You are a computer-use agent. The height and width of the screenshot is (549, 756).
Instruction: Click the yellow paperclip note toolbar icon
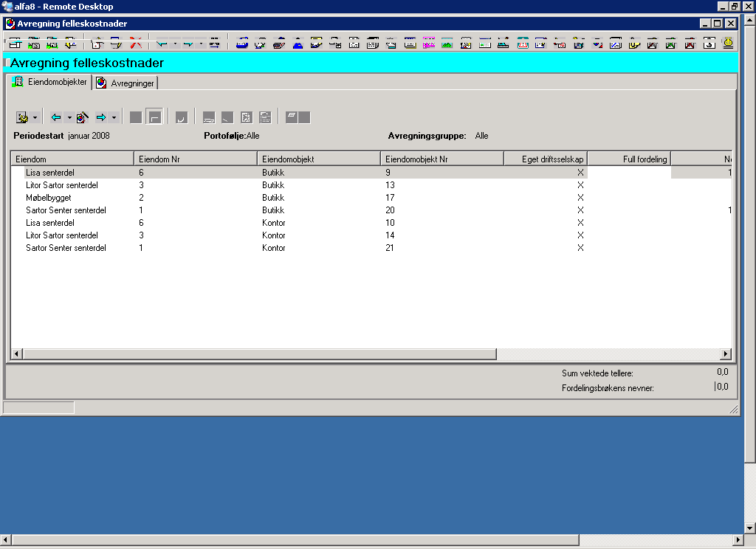pos(634,44)
